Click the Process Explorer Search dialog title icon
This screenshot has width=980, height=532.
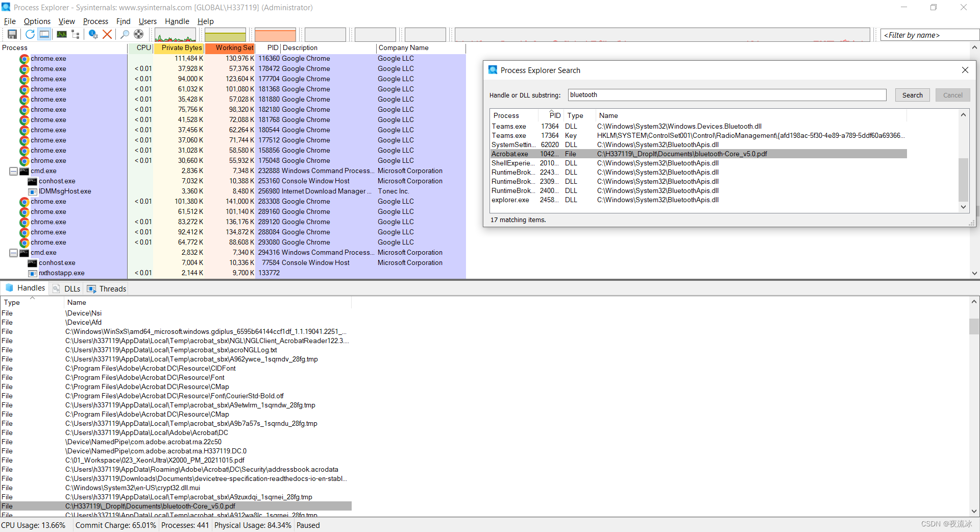tap(493, 70)
